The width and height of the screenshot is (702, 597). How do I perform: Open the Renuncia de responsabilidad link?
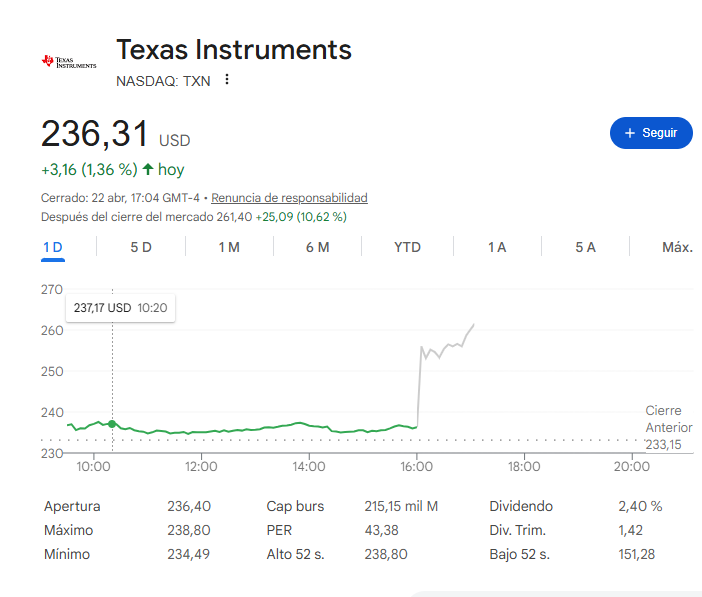click(289, 198)
